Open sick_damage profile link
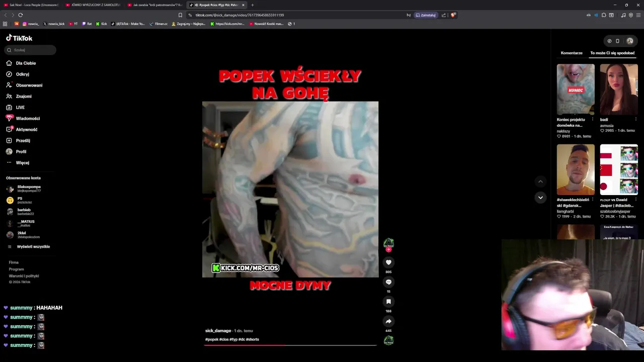 218,331
